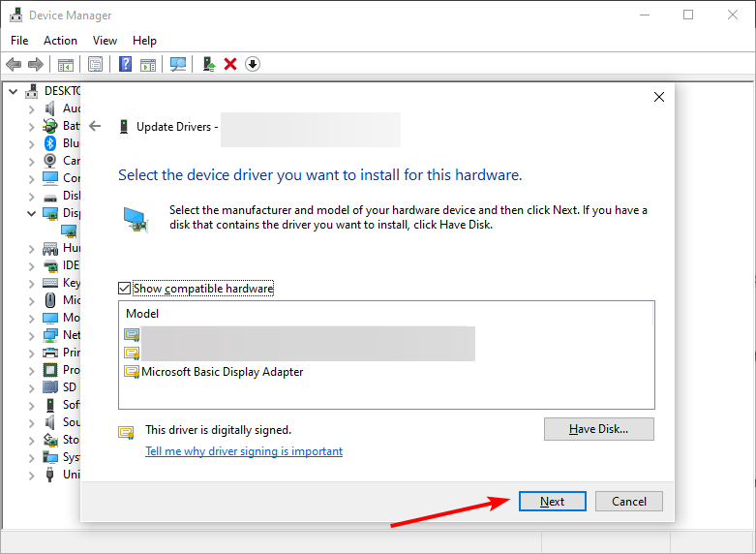Click the Storage controllers category icon

(x=50, y=439)
